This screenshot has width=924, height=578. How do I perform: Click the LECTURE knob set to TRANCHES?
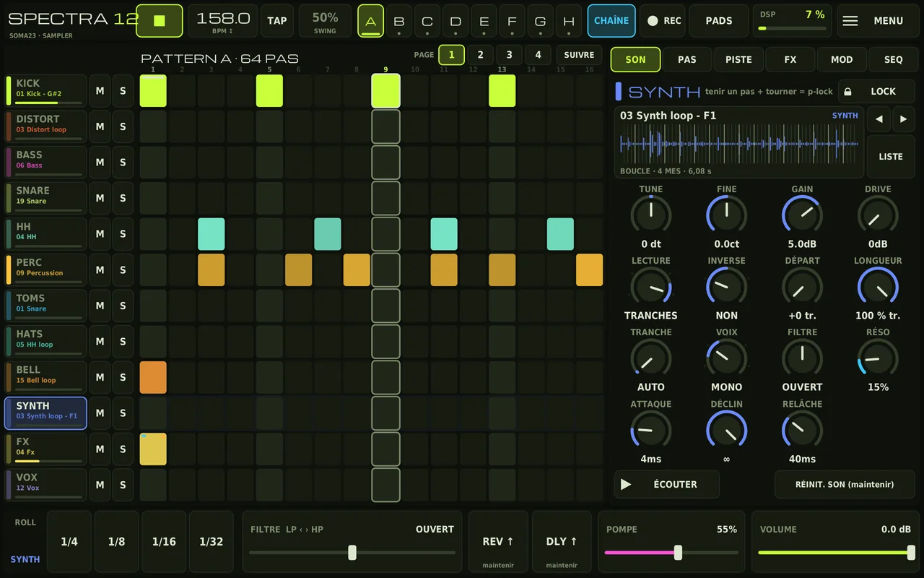pos(651,287)
